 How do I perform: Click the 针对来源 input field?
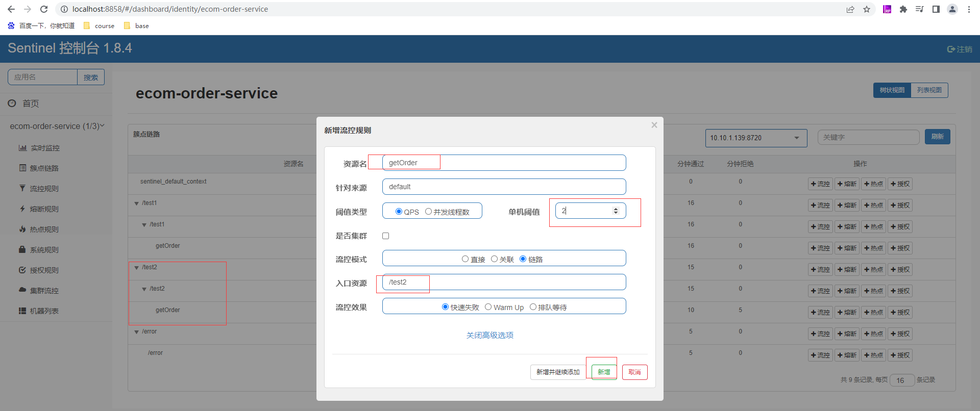click(504, 187)
